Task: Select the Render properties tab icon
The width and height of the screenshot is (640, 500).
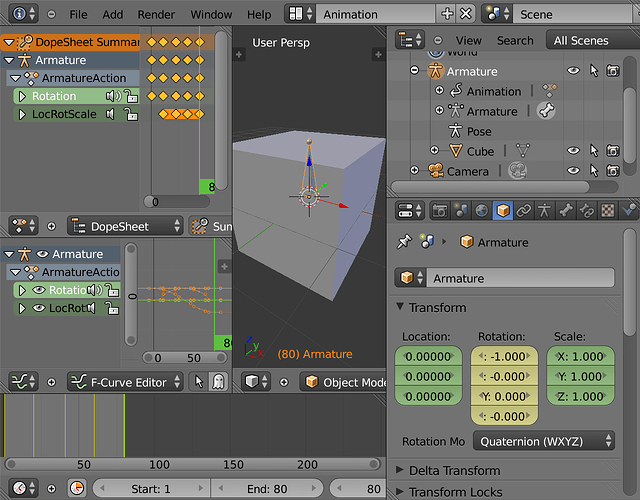Action: [440, 211]
